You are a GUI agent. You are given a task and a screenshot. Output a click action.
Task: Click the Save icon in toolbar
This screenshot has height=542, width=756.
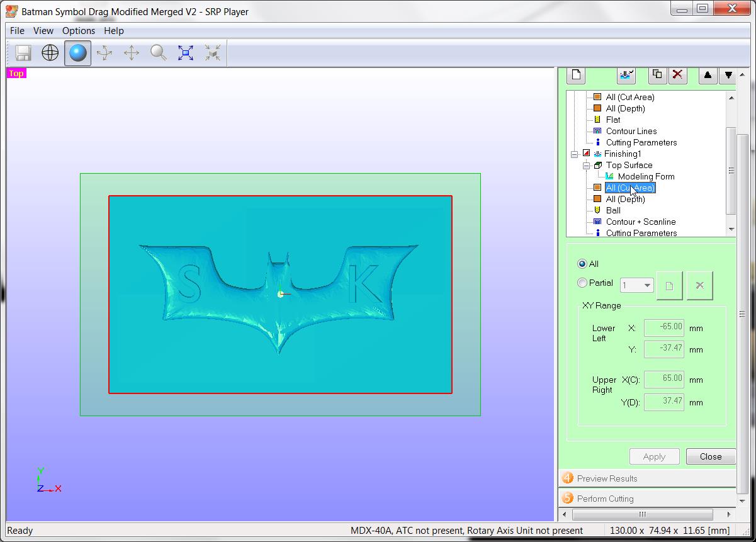tap(23, 53)
